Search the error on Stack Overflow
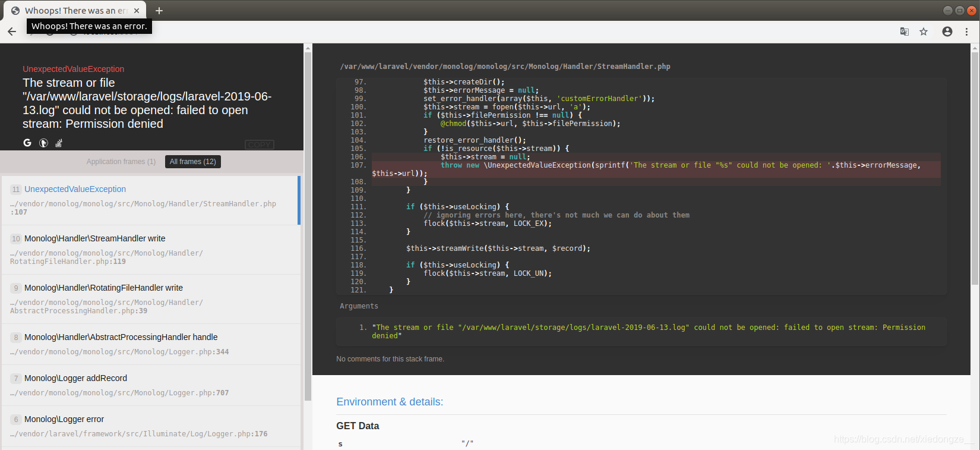The height and width of the screenshot is (450, 980). coord(59,143)
